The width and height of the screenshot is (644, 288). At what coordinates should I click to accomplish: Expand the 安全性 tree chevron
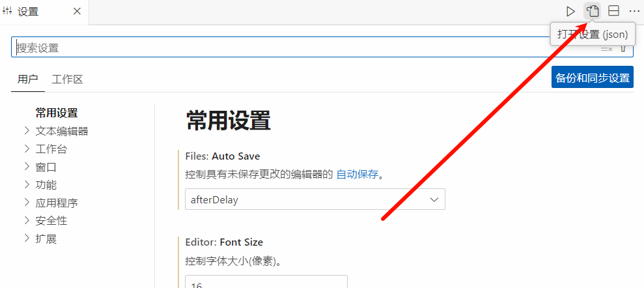(27, 221)
